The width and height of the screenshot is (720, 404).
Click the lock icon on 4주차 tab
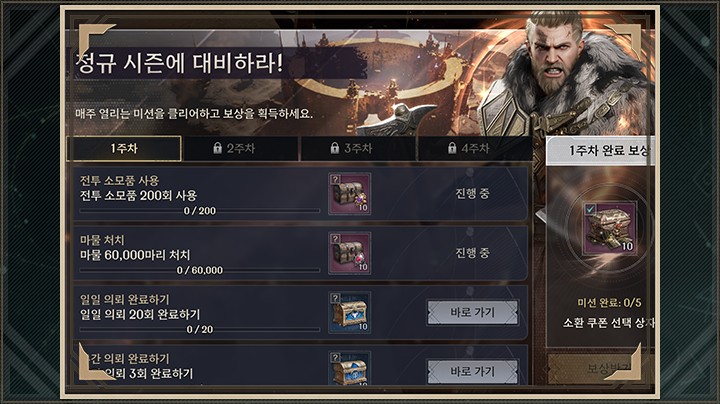pyautogui.click(x=452, y=148)
